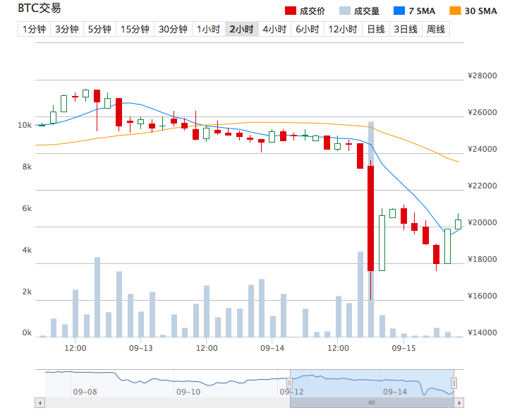
Task: Toggle the 7 SMA legend entry
Action: pos(414,11)
